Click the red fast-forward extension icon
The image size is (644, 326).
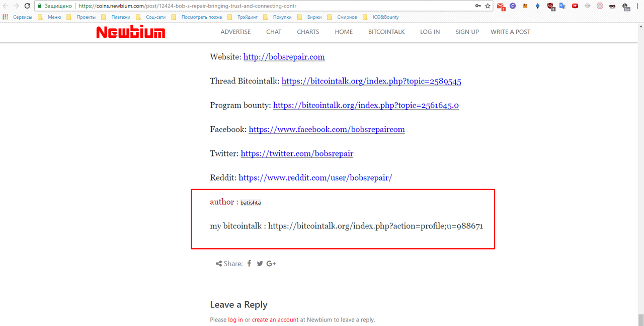(x=575, y=6)
